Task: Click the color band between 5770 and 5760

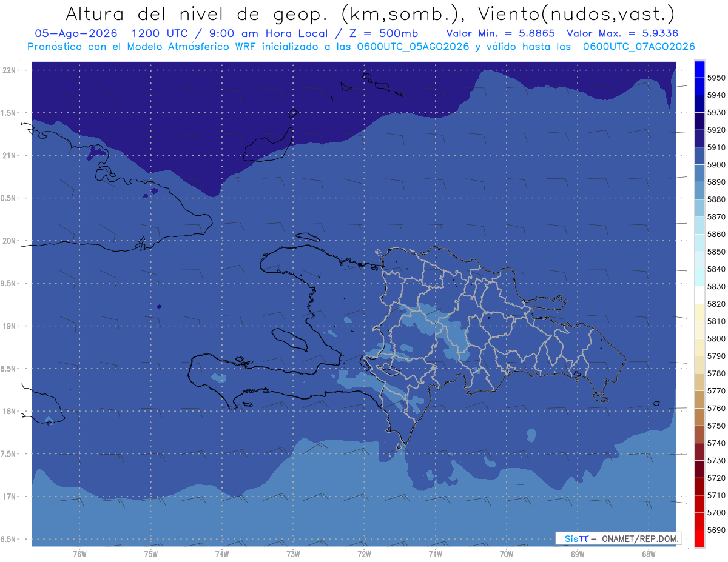Action: [x=699, y=400]
